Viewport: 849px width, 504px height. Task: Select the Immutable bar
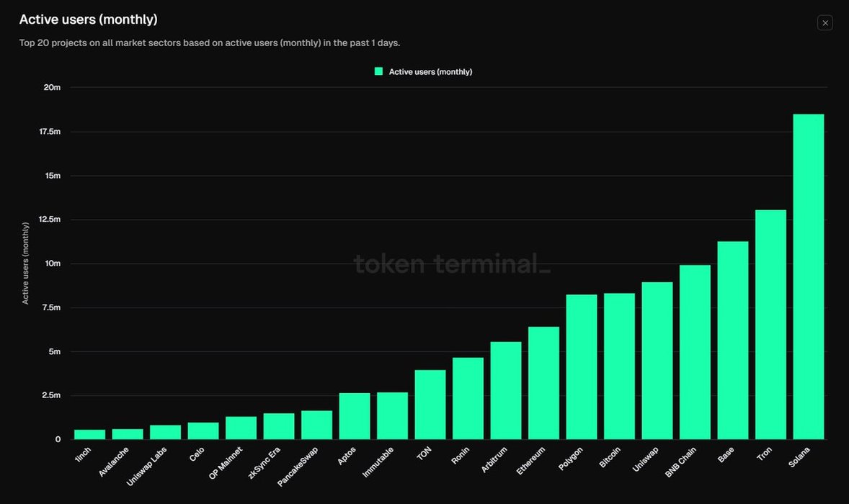(392, 416)
